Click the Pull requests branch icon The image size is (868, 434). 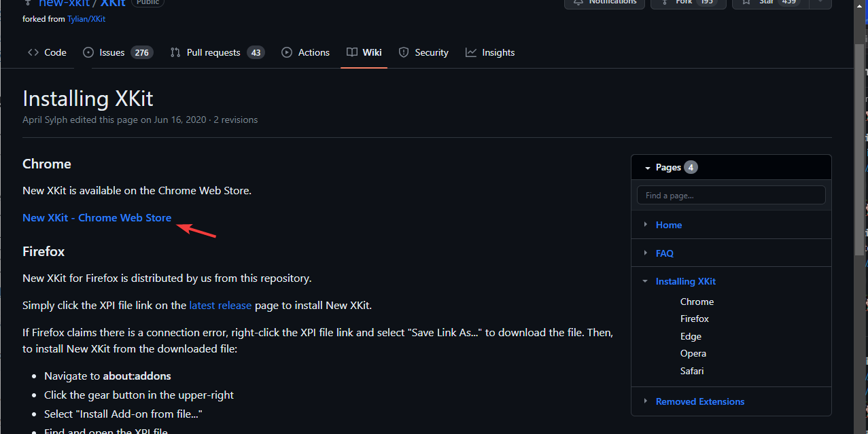pos(175,52)
